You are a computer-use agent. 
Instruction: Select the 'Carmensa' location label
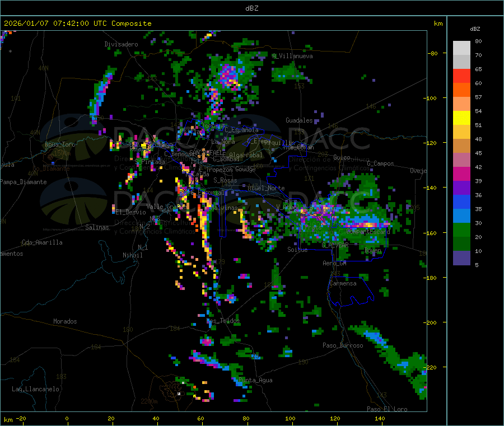coord(343,283)
